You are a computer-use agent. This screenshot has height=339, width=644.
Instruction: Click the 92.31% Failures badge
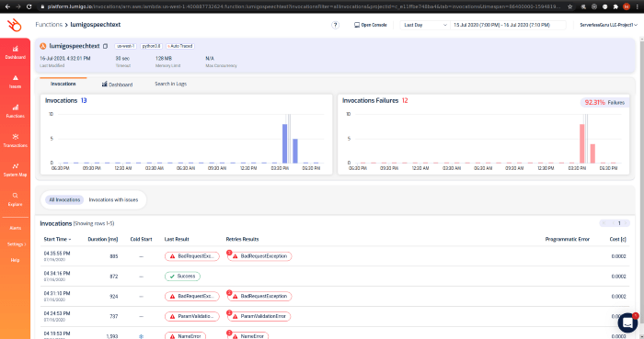click(604, 103)
